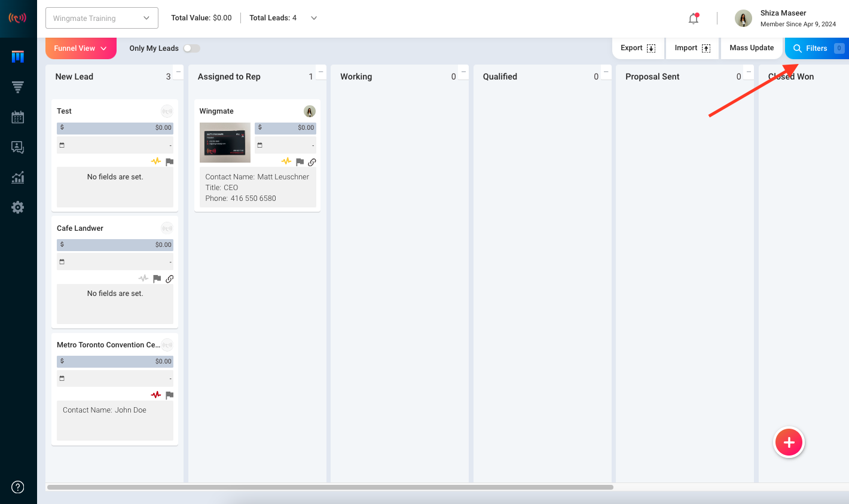Click calendar date field on Wingmate card
The height and width of the screenshot is (504, 849).
[285, 145]
